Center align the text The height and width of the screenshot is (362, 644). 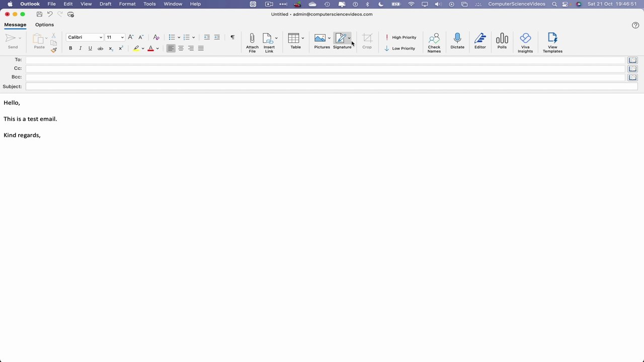(x=181, y=48)
